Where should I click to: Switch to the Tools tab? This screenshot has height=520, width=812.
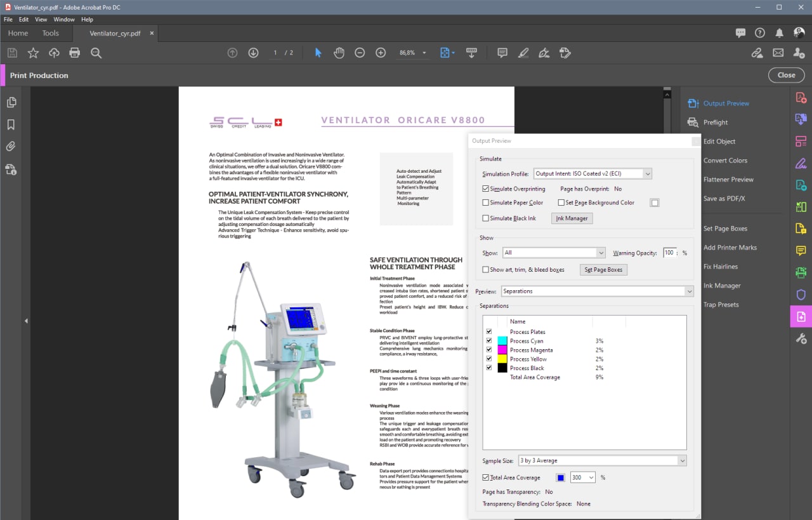click(x=51, y=33)
